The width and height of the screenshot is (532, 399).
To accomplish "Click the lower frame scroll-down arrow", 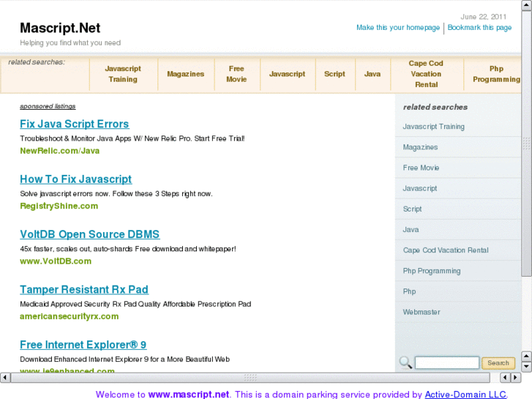I will (x=526, y=366).
